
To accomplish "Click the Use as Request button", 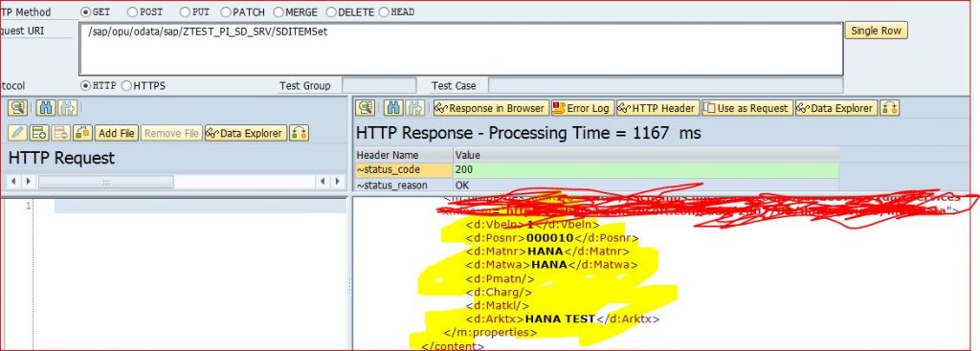I will pyautogui.click(x=746, y=108).
